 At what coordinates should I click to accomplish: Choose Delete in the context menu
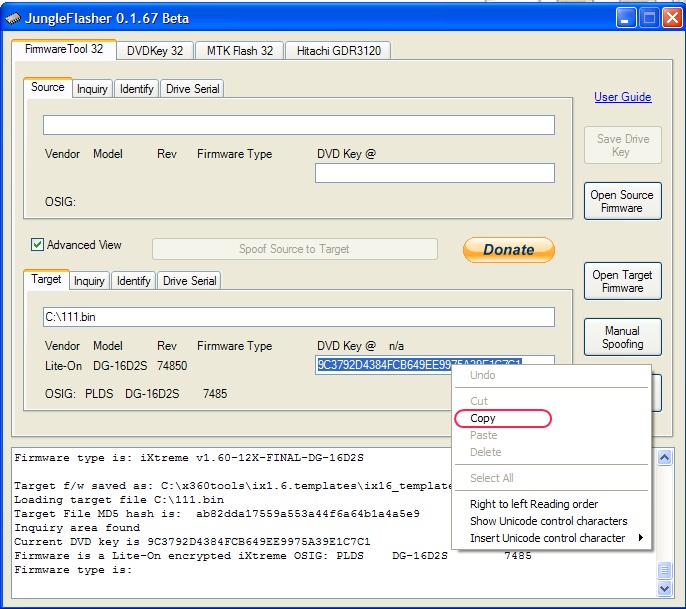pos(551,452)
